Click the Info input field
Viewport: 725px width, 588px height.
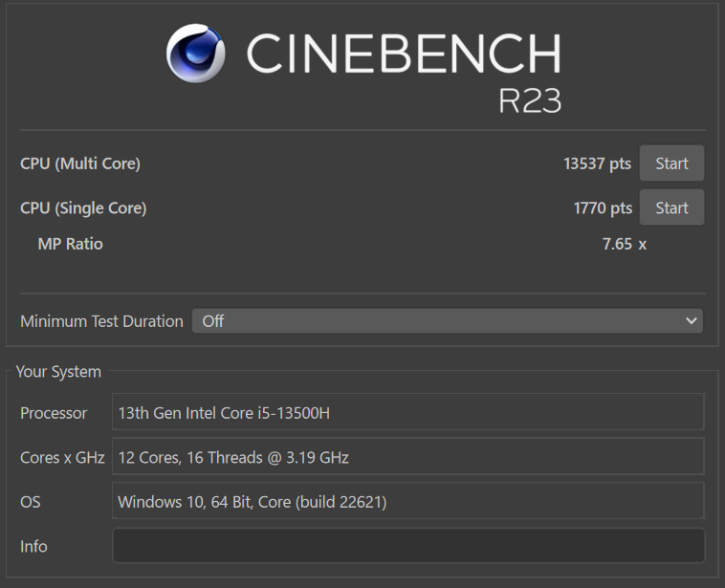[x=408, y=546]
